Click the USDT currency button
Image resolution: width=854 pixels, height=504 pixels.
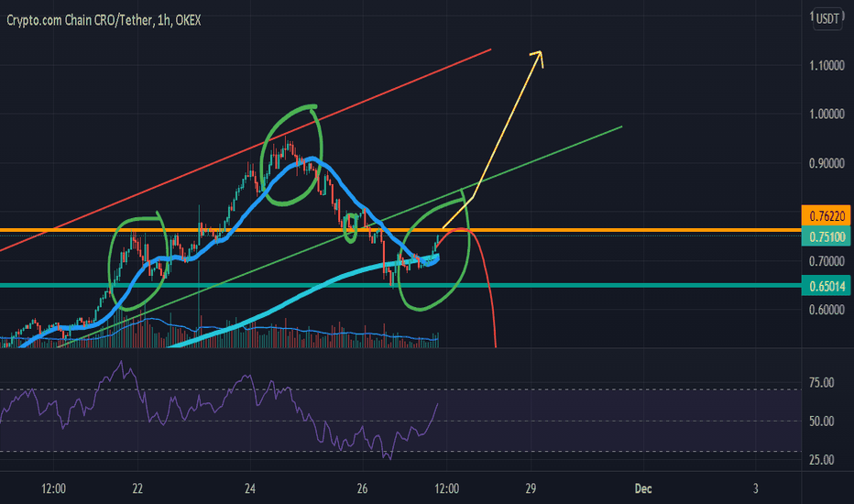[x=827, y=19]
